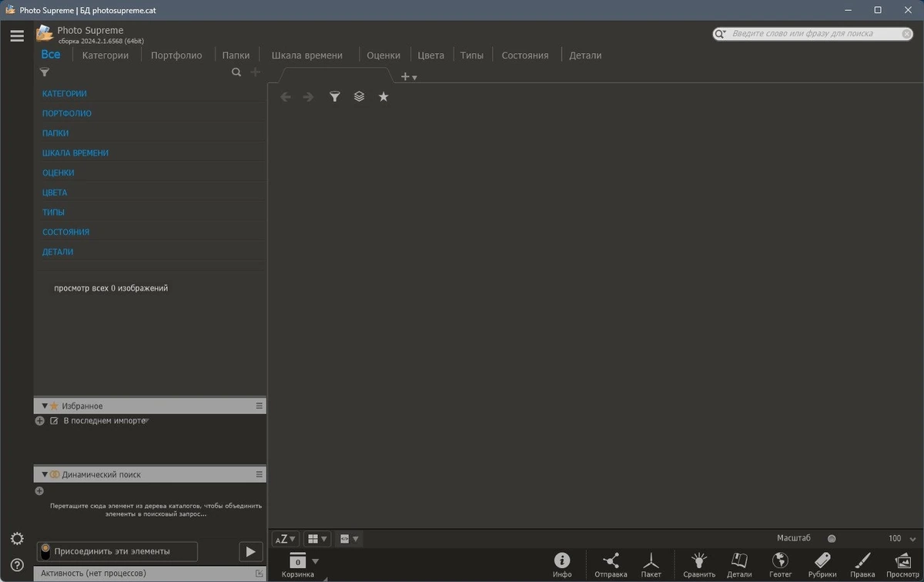924x582 pixels.
Task: Open the КАТЕГОРИИ sidebar link
Action: (x=65, y=94)
